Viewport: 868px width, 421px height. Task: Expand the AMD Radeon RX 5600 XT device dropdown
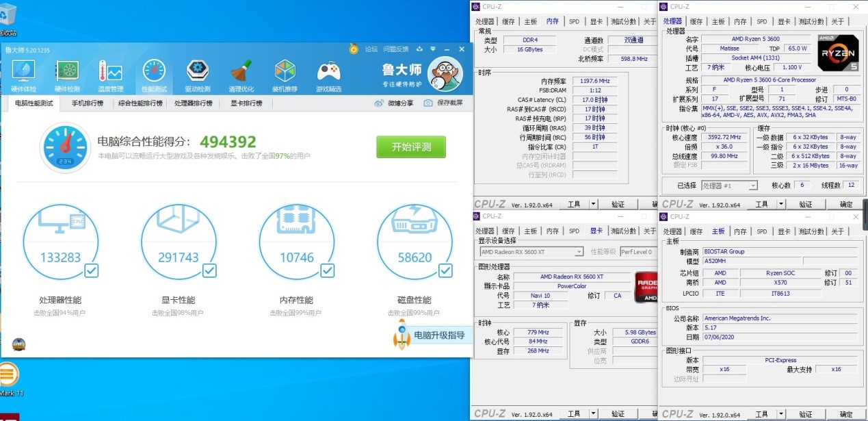[579, 252]
